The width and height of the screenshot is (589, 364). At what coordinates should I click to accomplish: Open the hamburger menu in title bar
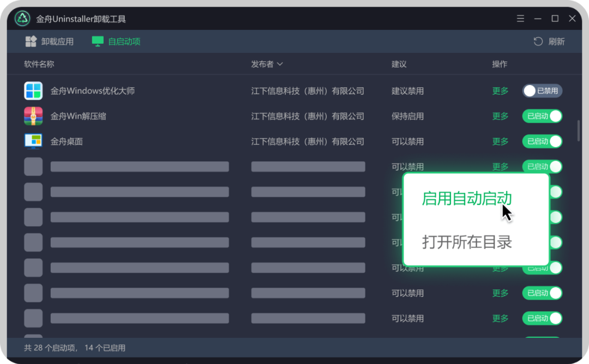click(x=520, y=19)
